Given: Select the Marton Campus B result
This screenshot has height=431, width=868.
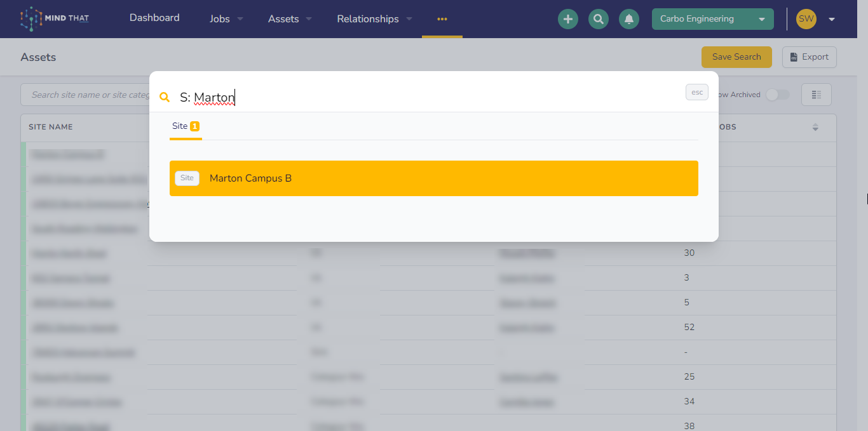Looking at the screenshot, I should point(434,178).
